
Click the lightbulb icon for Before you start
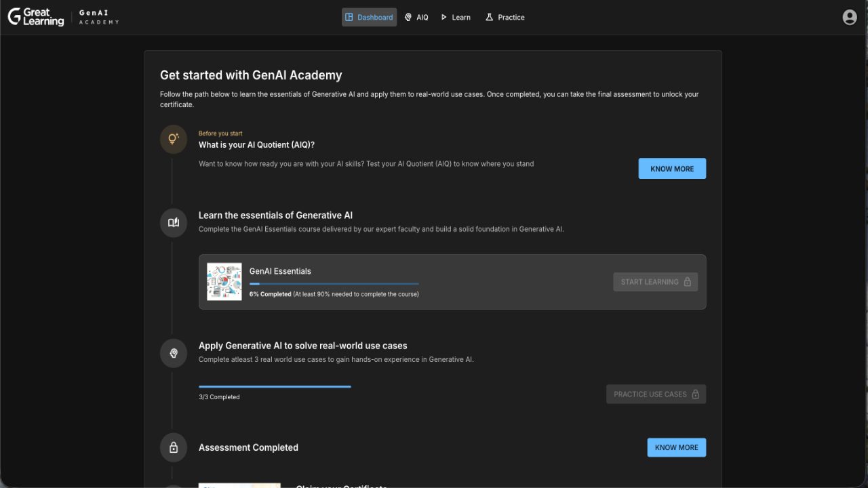pyautogui.click(x=173, y=138)
